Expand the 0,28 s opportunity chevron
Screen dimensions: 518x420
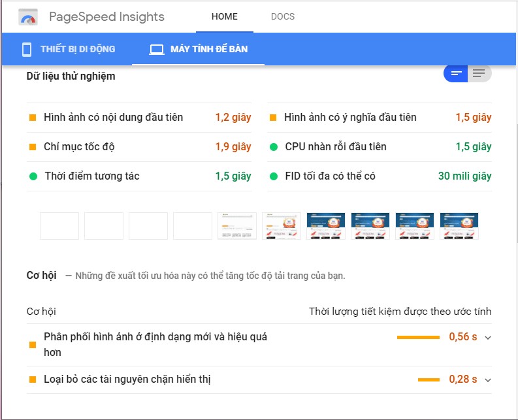pos(488,380)
